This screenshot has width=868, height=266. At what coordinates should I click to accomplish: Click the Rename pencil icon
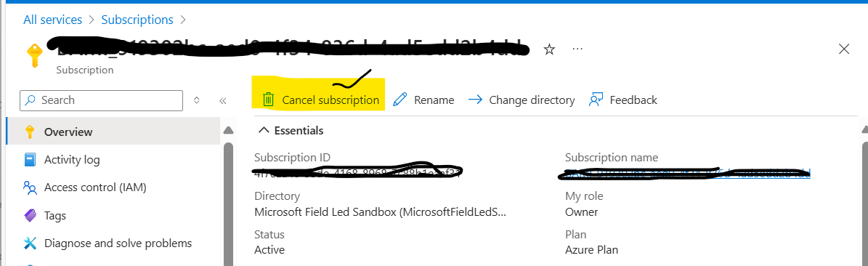[x=399, y=100]
